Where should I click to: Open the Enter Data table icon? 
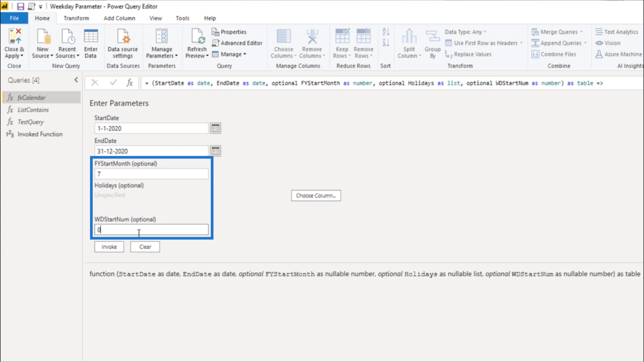click(x=91, y=36)
